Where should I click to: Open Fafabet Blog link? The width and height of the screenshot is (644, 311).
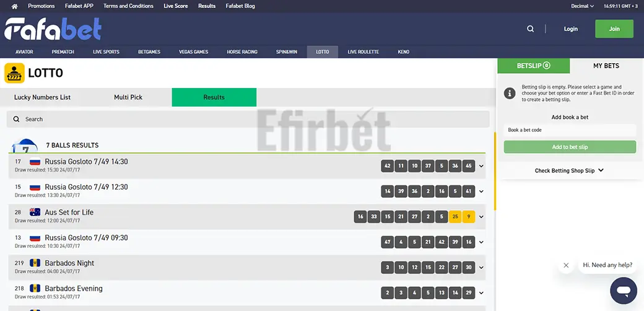tap(240, 6)
